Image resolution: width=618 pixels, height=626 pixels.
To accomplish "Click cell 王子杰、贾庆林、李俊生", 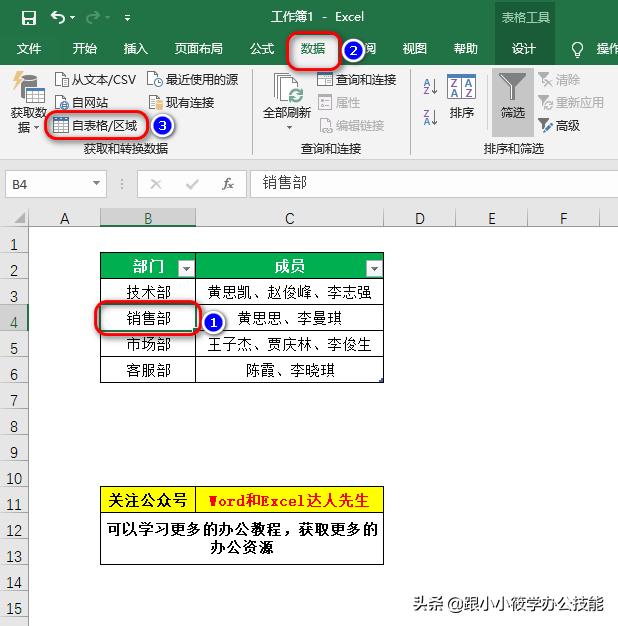I will point(289,344).
